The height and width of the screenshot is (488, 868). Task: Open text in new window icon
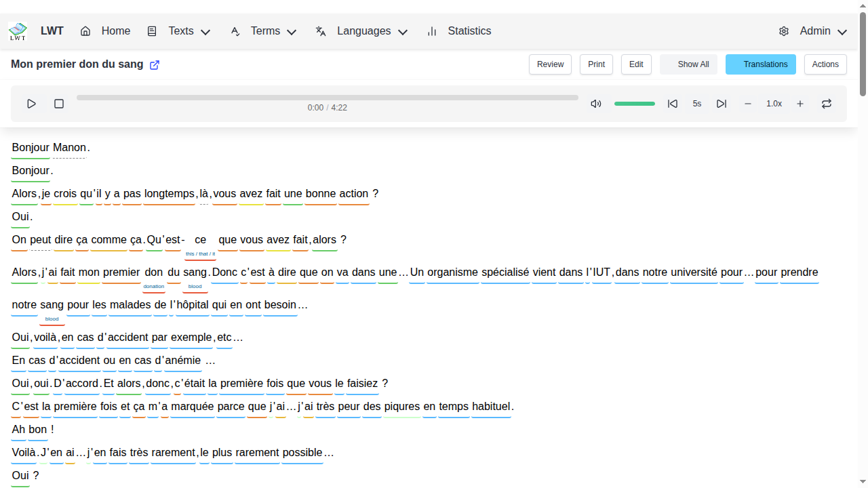click(155, 65)
